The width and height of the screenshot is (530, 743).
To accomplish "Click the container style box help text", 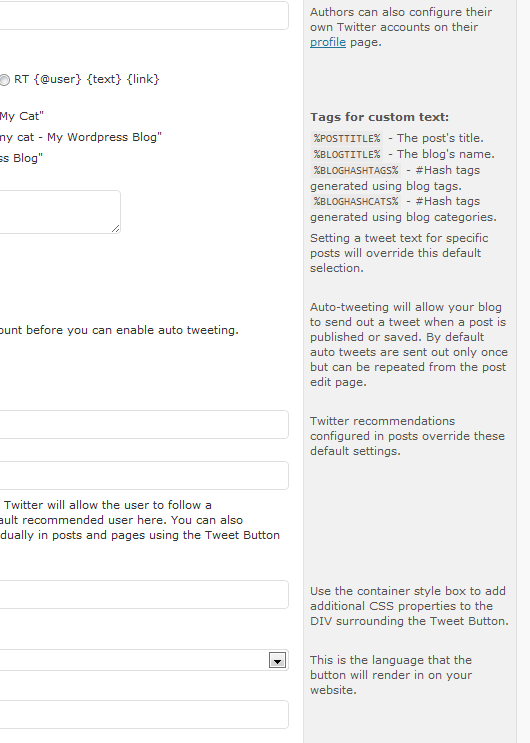I will point(409,606).
